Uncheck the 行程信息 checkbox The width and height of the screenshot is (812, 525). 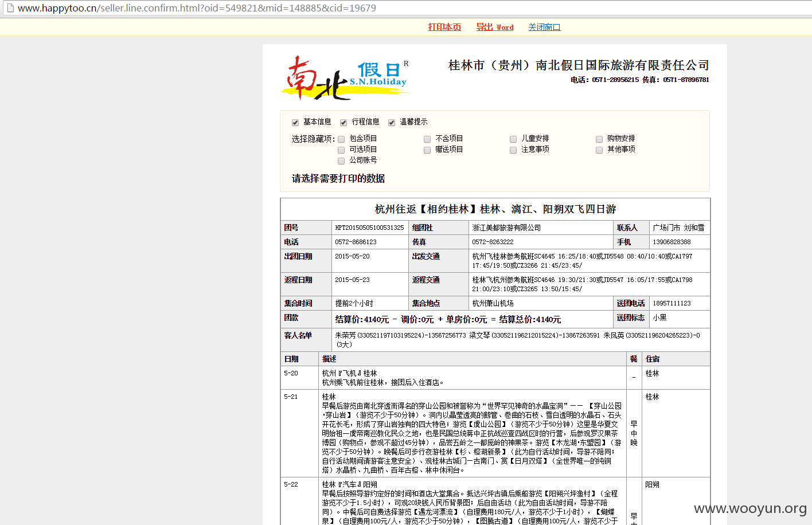coord(343,123)
